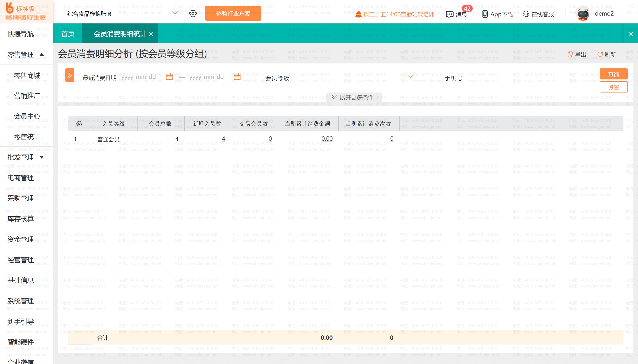Click the 手机号 input field
Image resolution: width=638 pixels, height=364 pixels.
click(x=528, y=78)
